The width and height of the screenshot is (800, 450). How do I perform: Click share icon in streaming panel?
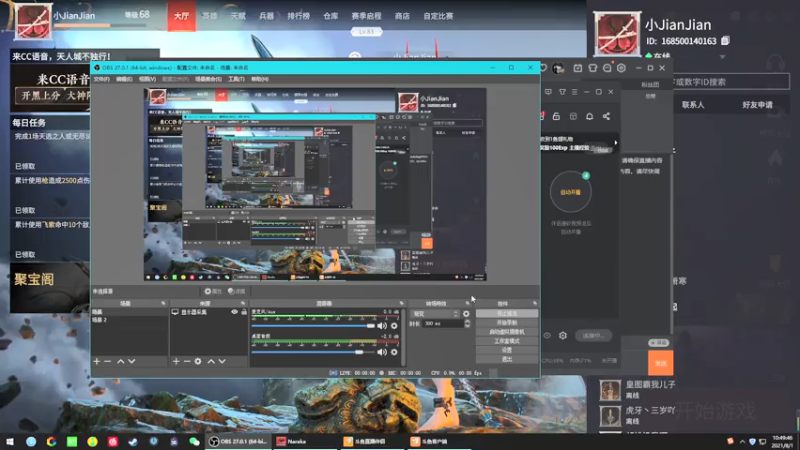606,116
